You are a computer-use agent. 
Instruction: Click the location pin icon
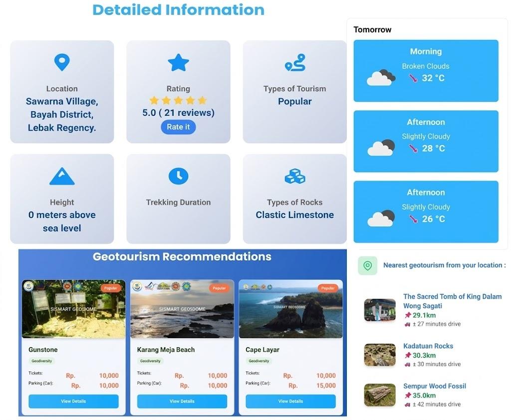(x=62, y=62)
